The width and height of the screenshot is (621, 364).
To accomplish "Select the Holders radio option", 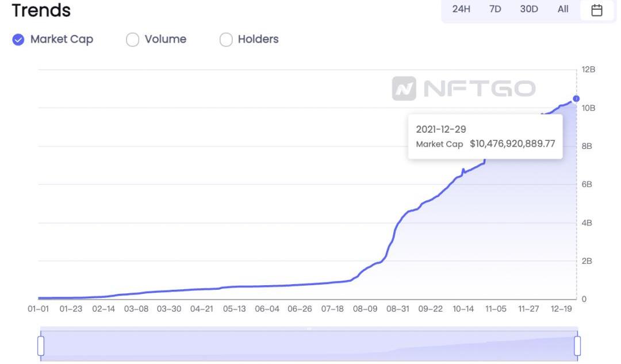I will pos(226,40).
